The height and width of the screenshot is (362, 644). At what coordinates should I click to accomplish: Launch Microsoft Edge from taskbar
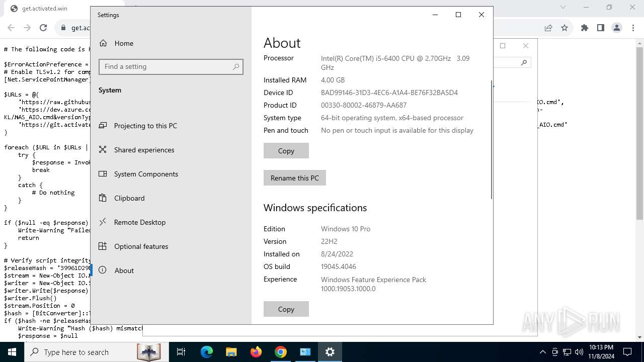[x=207, y=352]
